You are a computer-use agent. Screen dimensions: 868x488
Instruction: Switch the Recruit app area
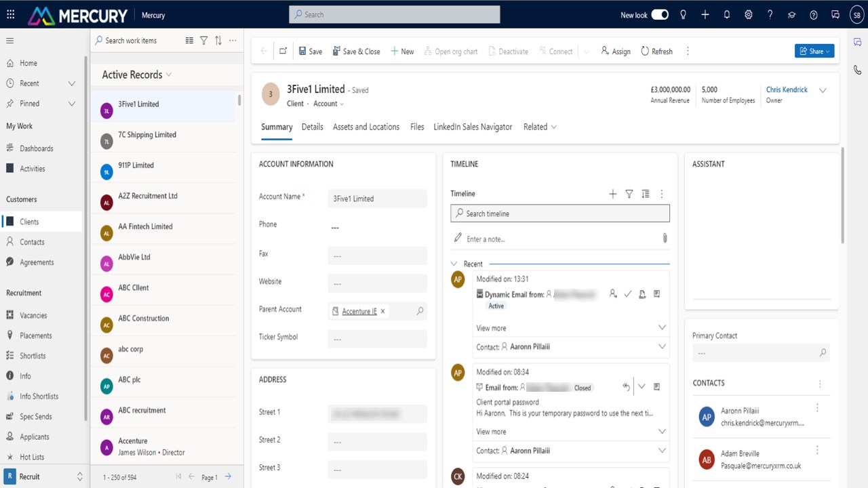click(x=45, y=476)
